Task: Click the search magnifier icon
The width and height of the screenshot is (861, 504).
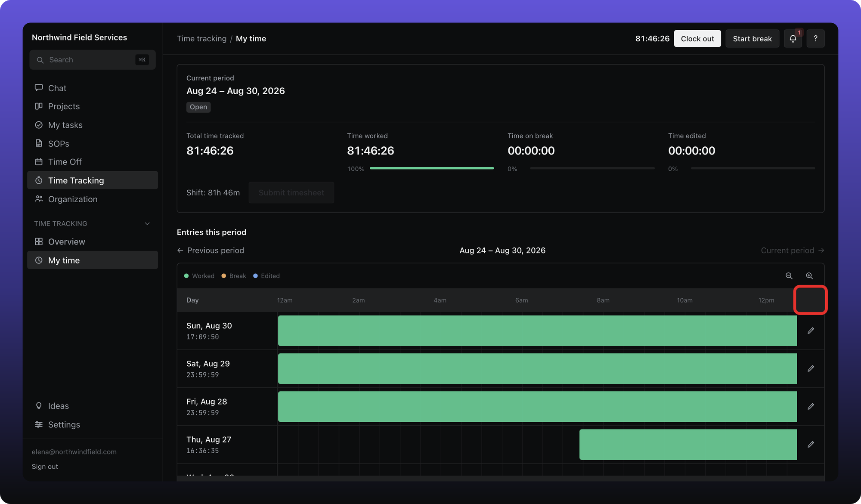Action: point(40,60)
